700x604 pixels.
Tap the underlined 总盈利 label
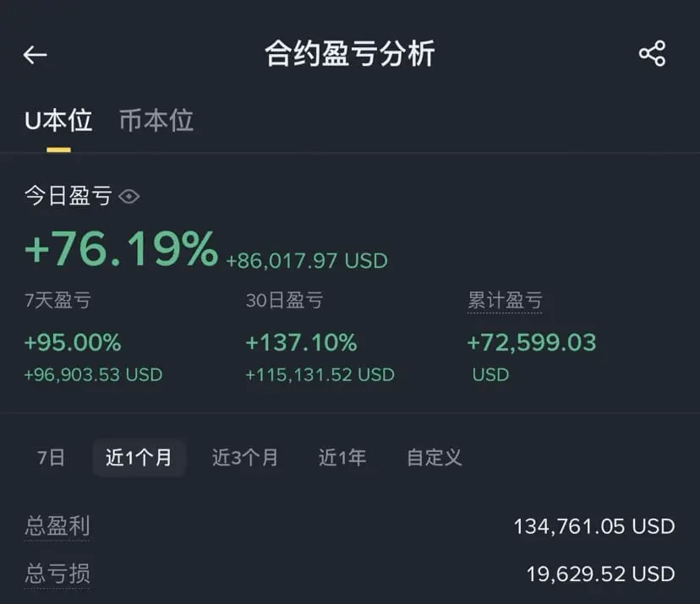(57, 526)
